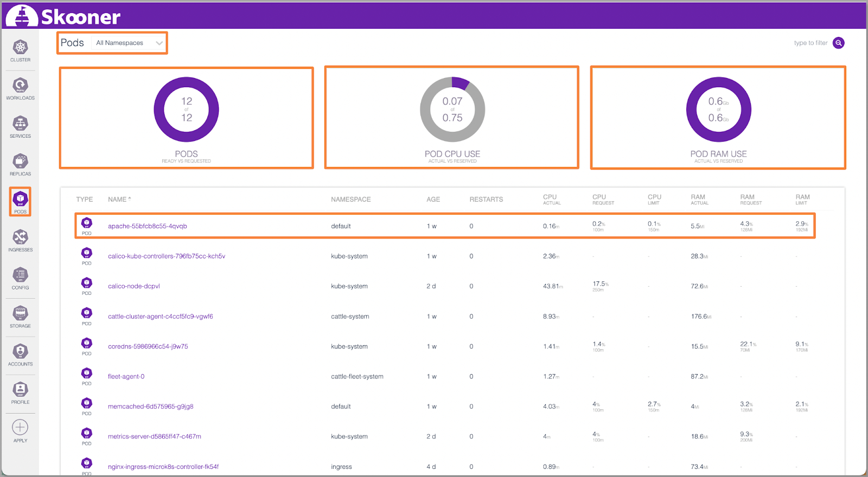The height and width of the screenshot is (477, 868).
Task: Open Ingresses from the sidebar
Action: point(20,241)
